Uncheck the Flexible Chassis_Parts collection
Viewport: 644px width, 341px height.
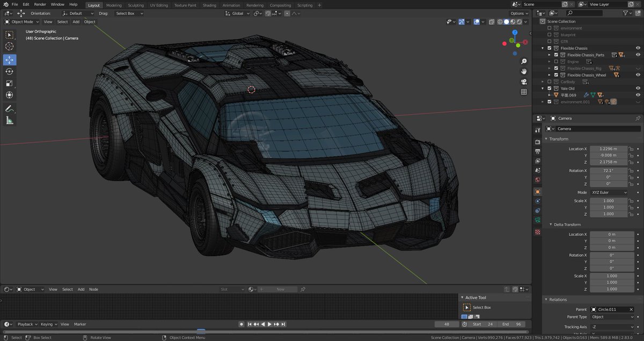pos(556,55)
